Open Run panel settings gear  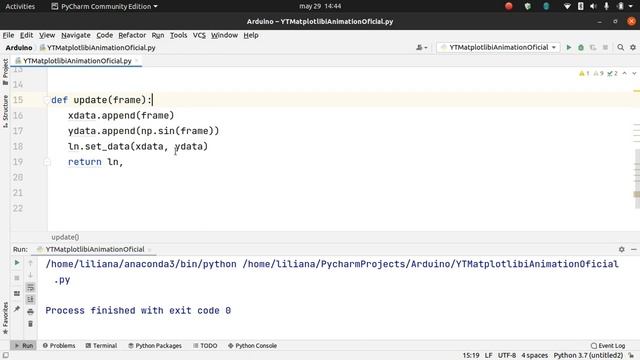point(621,249)
